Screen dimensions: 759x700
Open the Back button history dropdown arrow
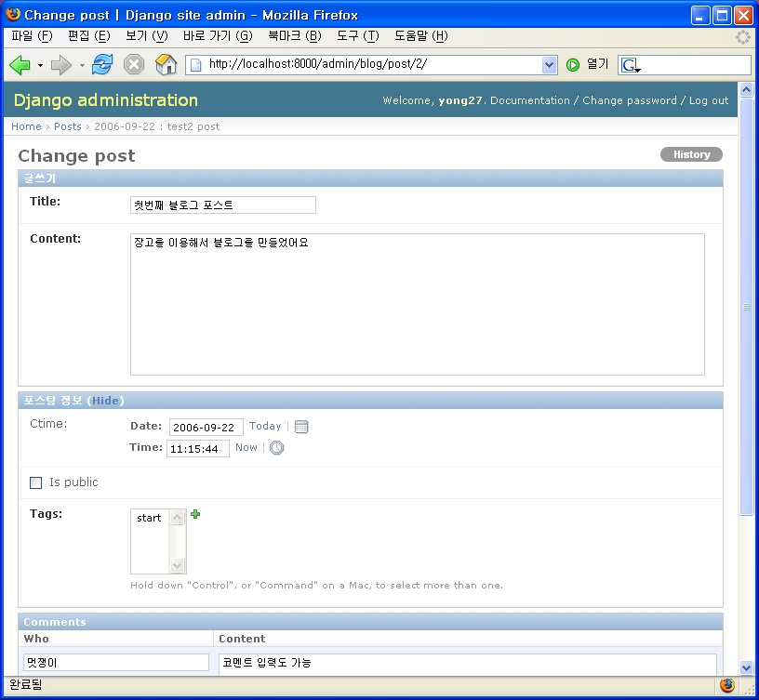(x=40, y=65)
